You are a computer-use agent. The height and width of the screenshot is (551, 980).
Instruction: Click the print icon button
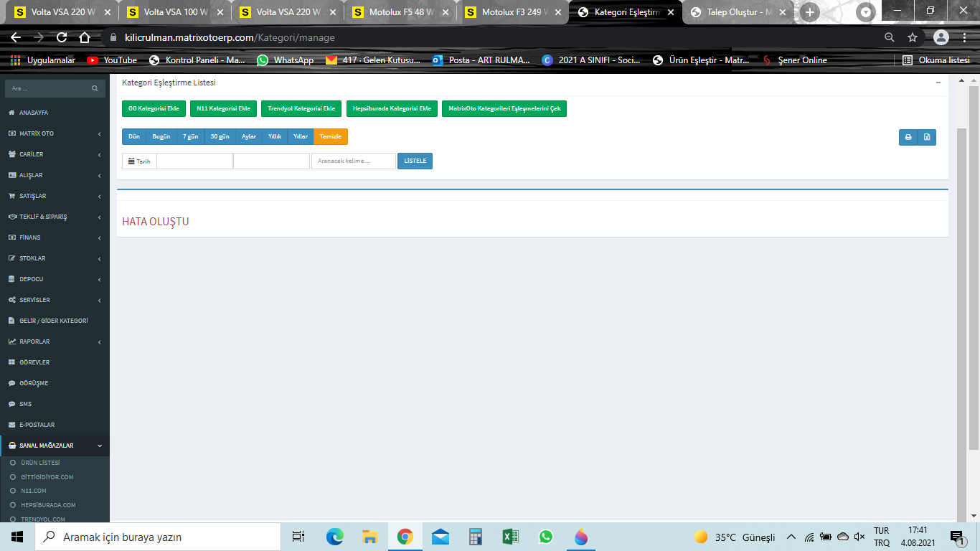click(x=908, y=137)
